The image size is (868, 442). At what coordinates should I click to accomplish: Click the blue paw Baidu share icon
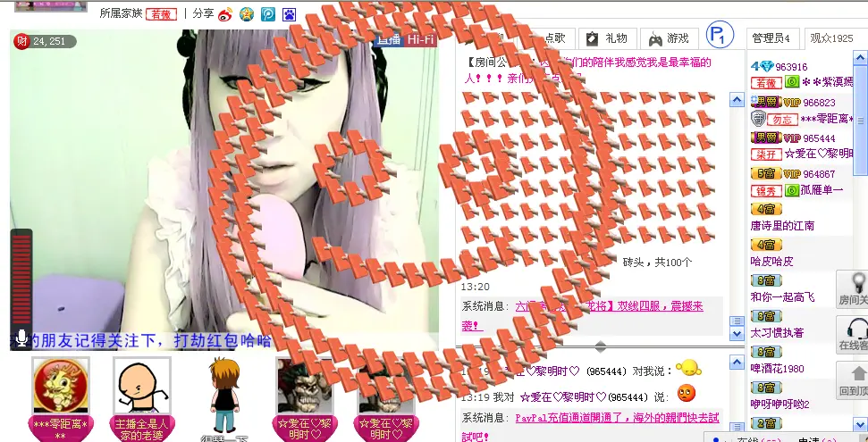click(289, 14)
